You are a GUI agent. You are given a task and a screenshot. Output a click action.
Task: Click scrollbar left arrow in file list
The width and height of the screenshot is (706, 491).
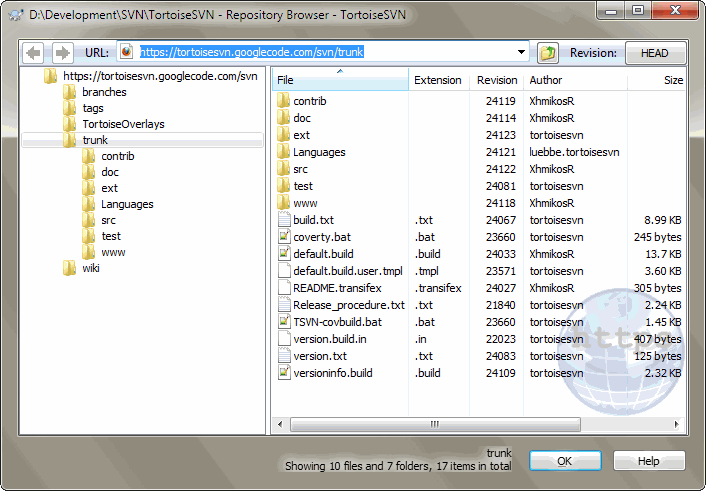(280, 424)
